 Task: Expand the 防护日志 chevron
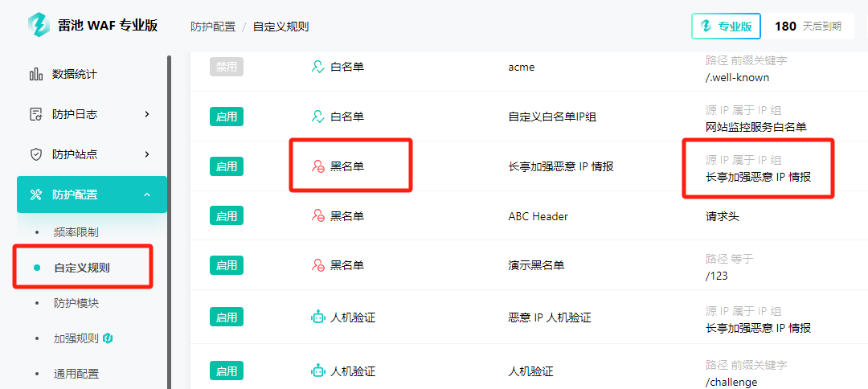(147, 114)
